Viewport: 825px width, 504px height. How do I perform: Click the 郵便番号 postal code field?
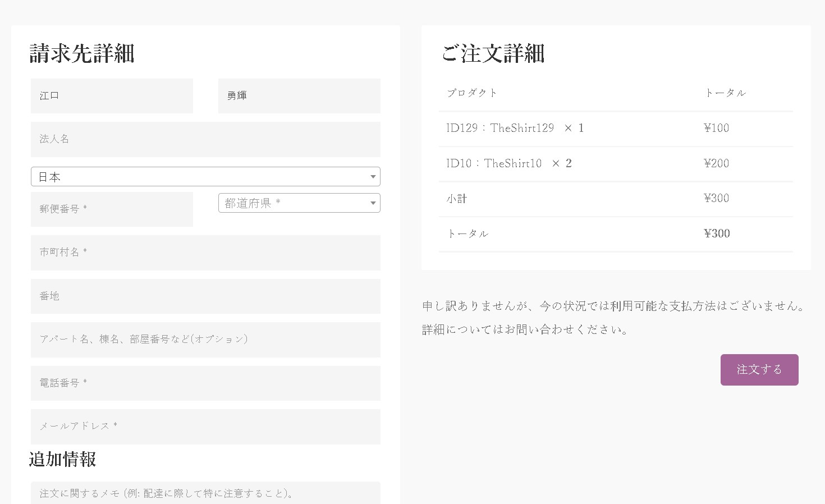112,209
